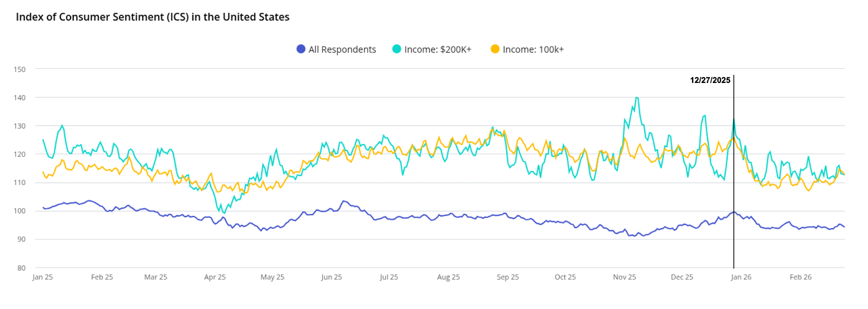
Task: Click the teal $200K+ legend dot
Action: click(x=397, y=49)
